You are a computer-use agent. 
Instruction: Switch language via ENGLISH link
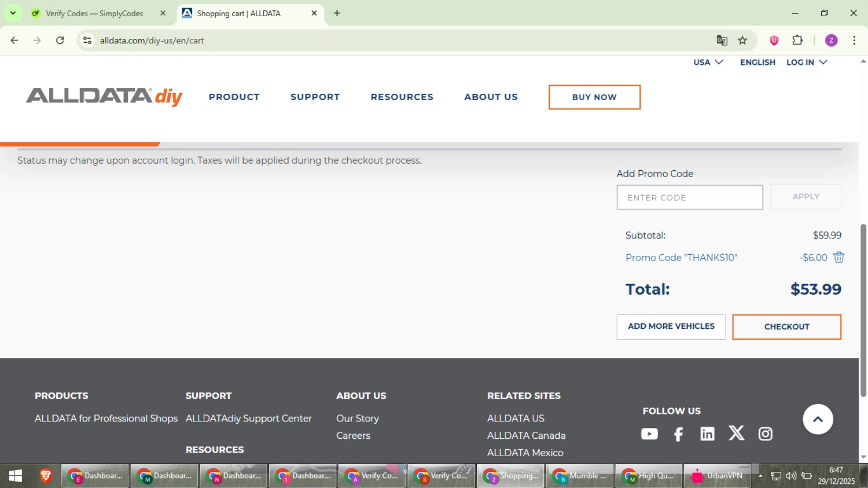pos(757,62)
